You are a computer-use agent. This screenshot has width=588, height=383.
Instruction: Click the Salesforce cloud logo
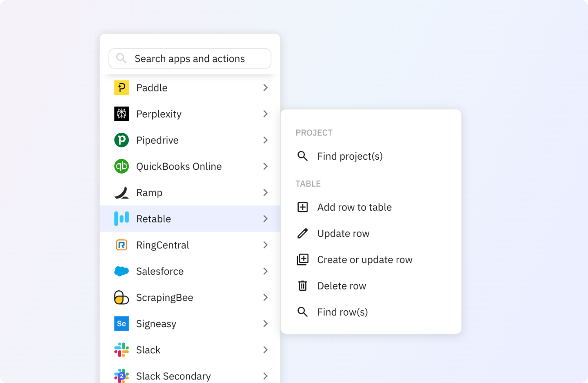(121, 271)
